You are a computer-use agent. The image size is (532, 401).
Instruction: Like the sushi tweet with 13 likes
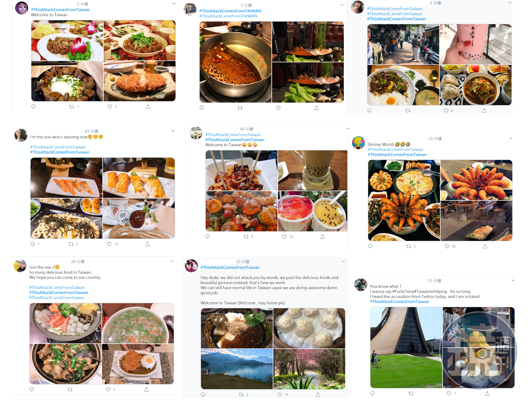[109, 244]
